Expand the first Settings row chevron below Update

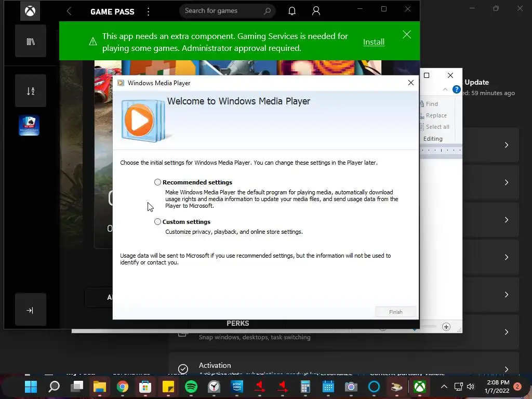pyautogui.click(x=506, y=145)
